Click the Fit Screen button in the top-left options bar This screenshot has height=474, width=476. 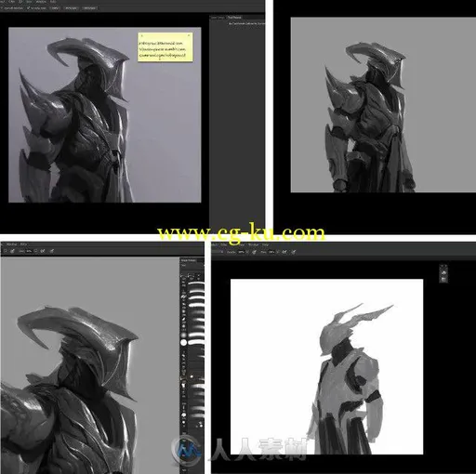click(71, 8)
